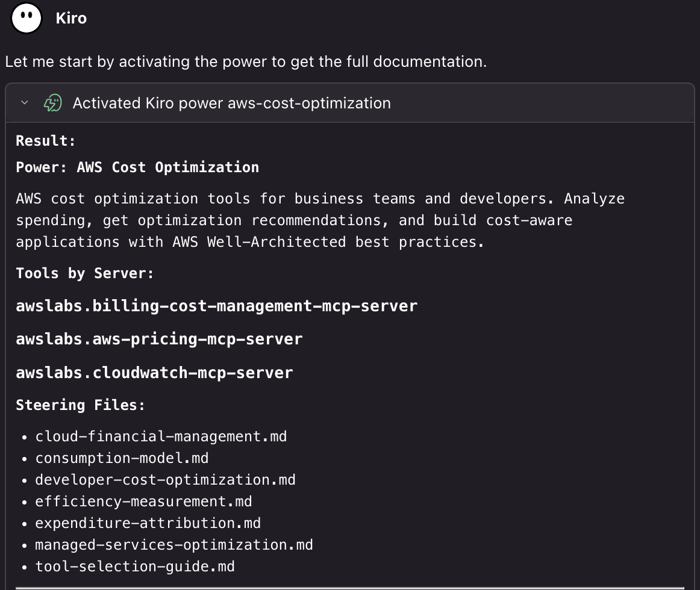The image size is (700, 590).
Task: Click the 'Tools by Server:' heading
Action: coord(85,273)
